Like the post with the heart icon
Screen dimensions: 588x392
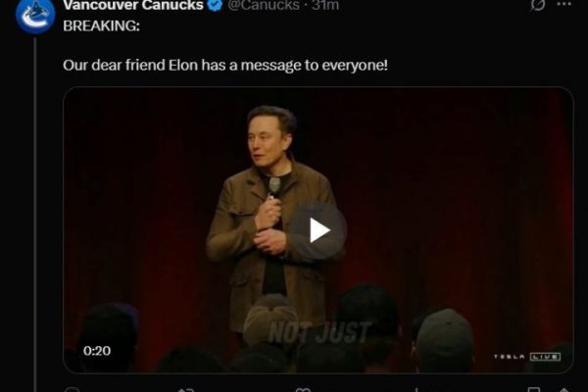[x=302, y=390]
